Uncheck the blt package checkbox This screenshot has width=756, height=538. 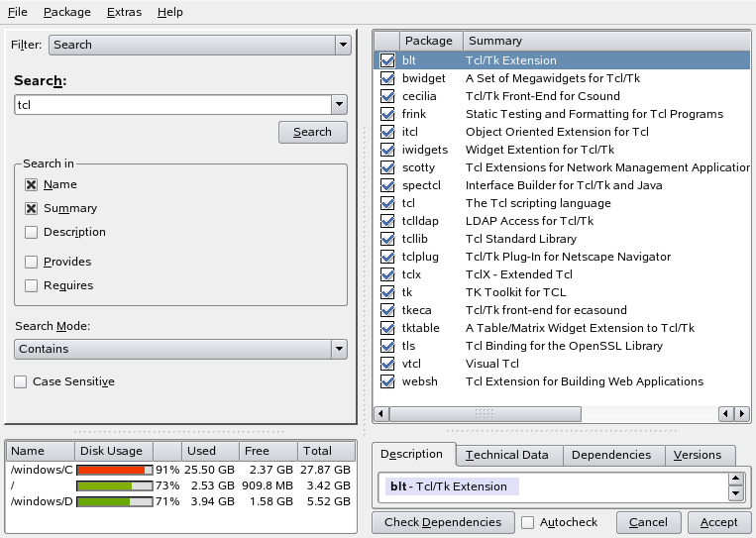coord(387,60)
